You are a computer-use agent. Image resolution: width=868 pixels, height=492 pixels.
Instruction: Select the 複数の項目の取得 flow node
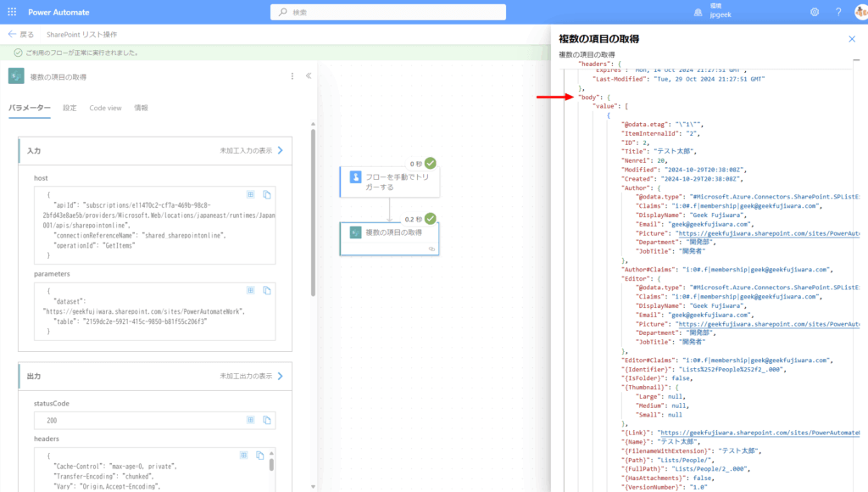click(390, 238)
